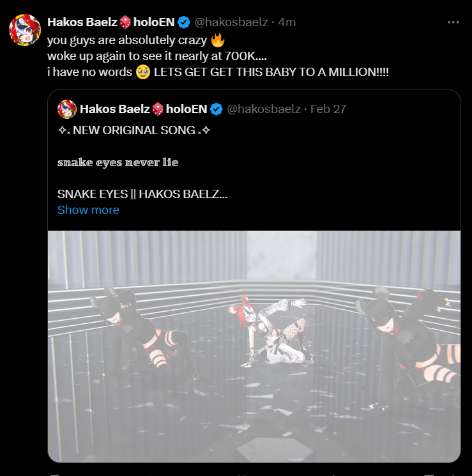This screenshot has height=476, width=472.
Task: Open the 4m timestamp link
Action: click(x=287, y=22)
